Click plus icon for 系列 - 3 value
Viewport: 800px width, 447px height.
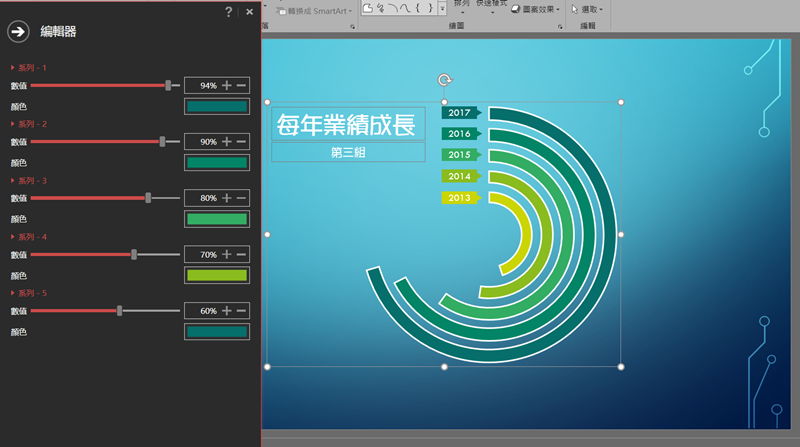pyautogui.click(x=227, y=198)
